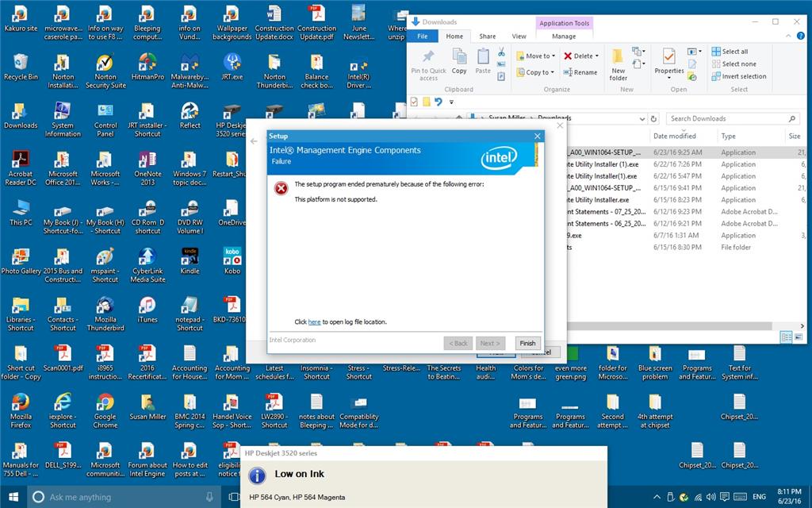812x508 pixels.
Task: Open OneNote 2013 desktop icon
Action: (147, 168)
